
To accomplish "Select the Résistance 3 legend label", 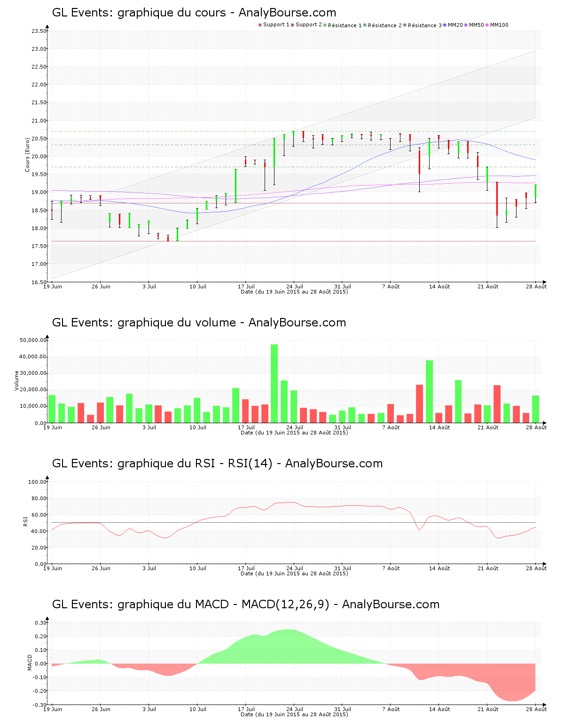I will pos(425,25).
